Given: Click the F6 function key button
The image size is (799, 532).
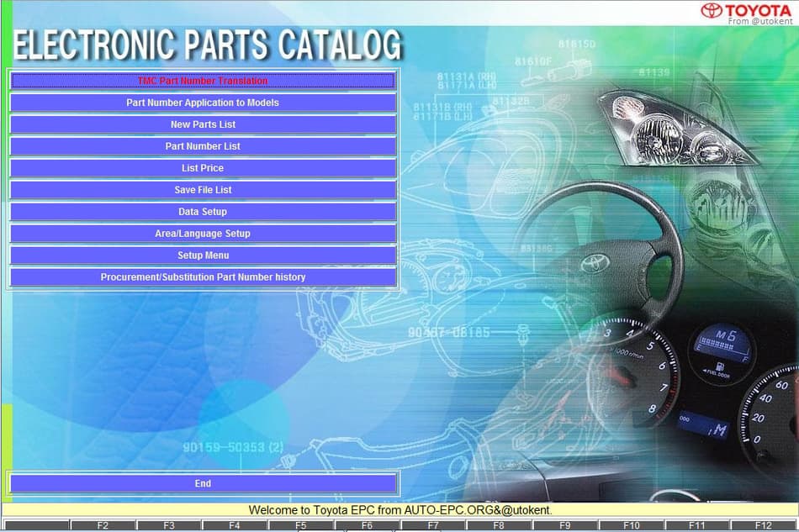Looking at the screenshot, I should tap(367, 525).
